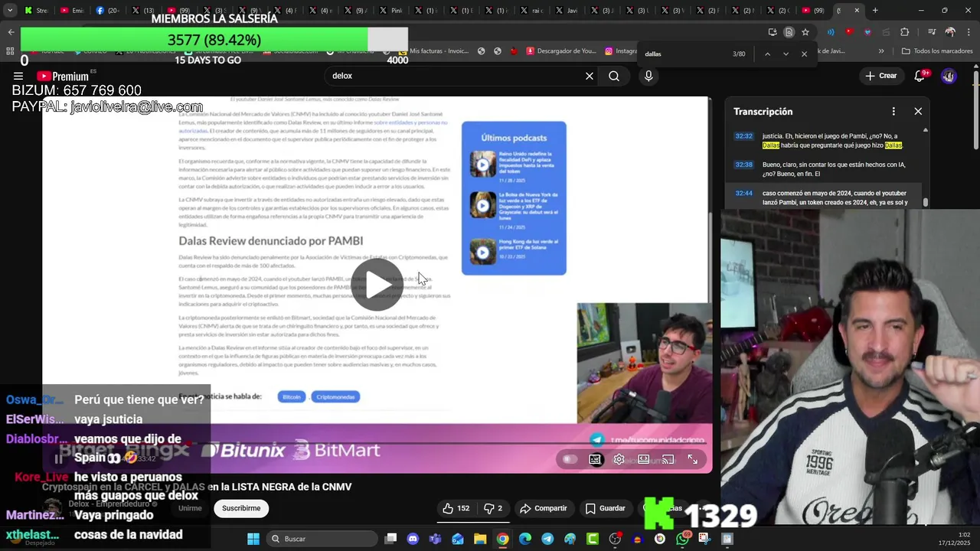Image resolution: width=980 pixels, height=551 pixels.
Task: Close the find-in-page bar
Action: 804,54
